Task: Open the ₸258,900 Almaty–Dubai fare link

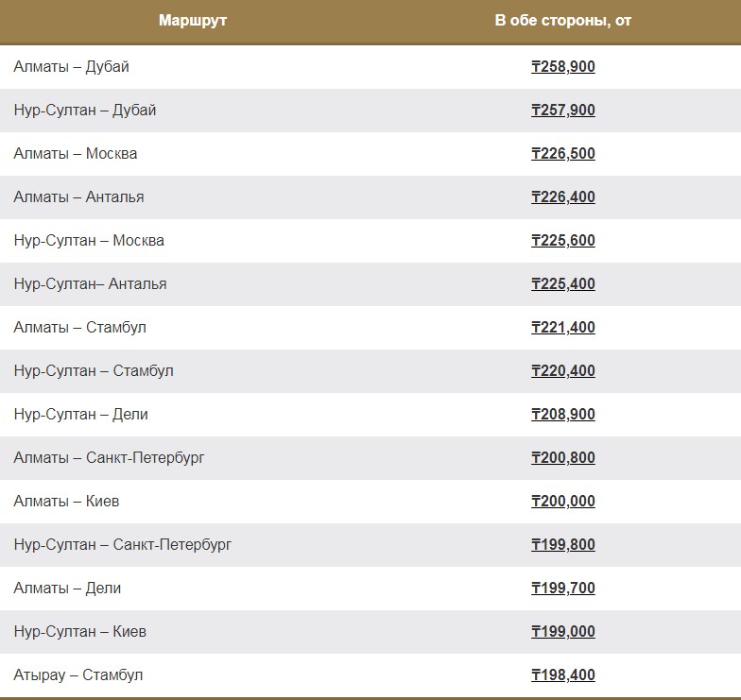Action: pyautogui.click(x=563, y=67)
